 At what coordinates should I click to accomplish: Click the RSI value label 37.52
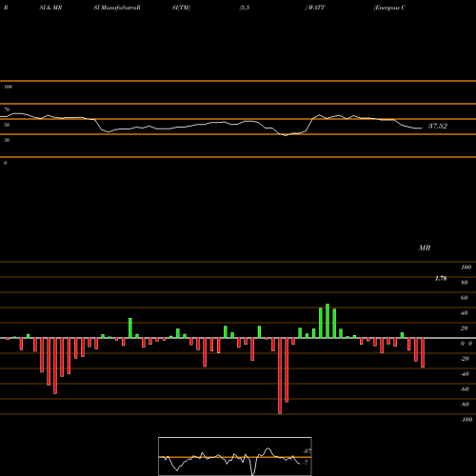[438, 126]
